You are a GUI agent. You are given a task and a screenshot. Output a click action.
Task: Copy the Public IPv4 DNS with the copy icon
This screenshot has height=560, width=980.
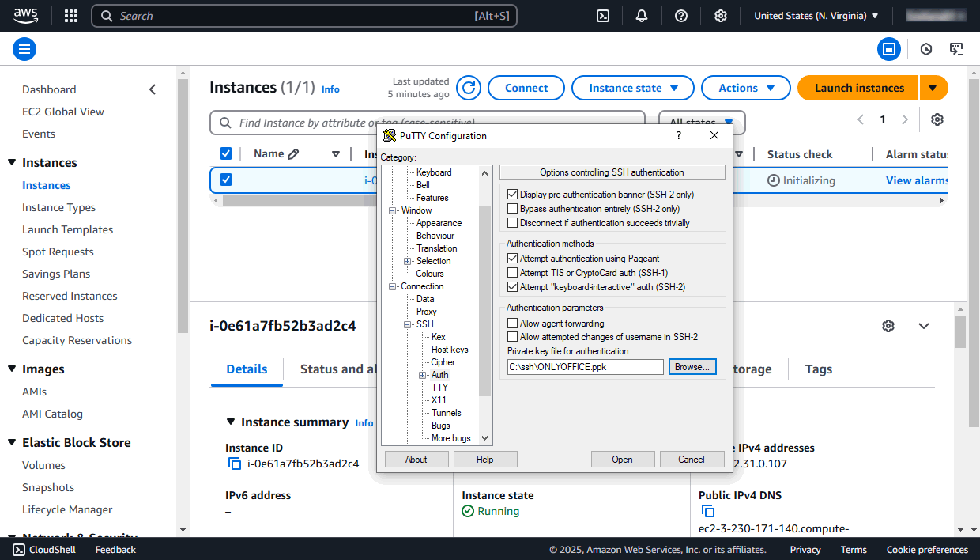[707, 511]
